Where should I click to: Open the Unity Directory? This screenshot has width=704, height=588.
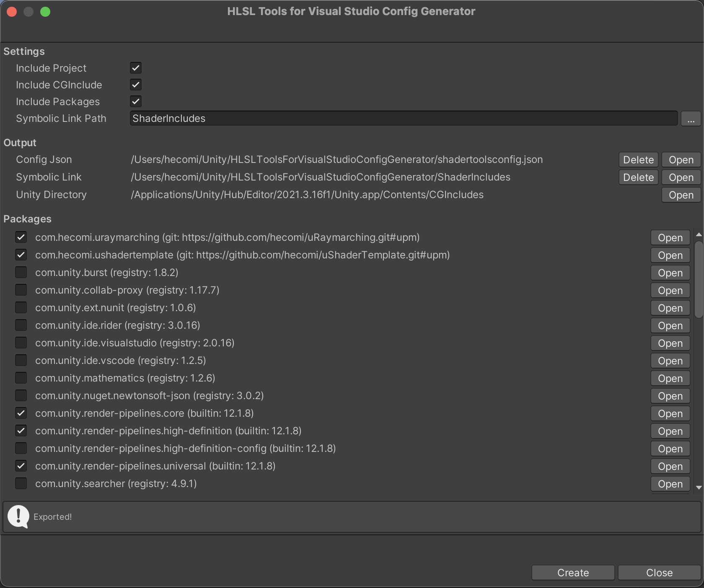click(x=680, y=194)
